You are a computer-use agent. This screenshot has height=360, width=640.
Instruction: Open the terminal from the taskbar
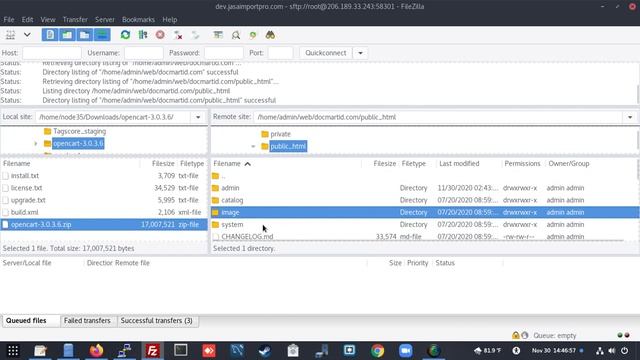click(x=180, y=351)
